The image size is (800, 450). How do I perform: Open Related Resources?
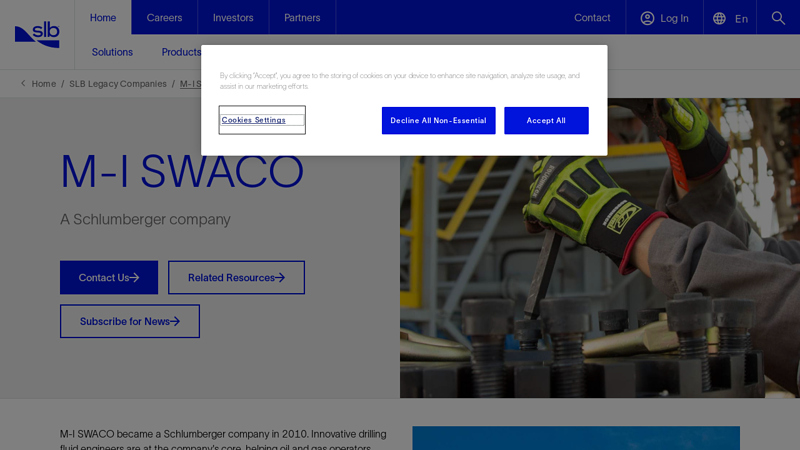[236, 278]
